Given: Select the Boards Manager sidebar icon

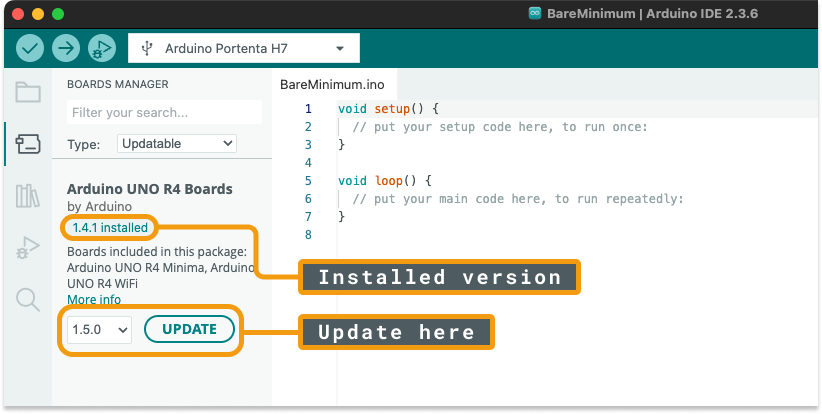Looking at the screenshot, I should 28,144.
